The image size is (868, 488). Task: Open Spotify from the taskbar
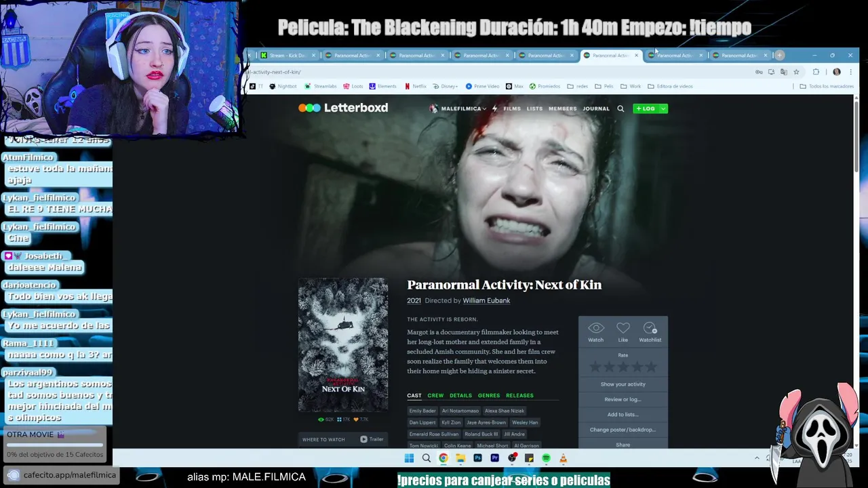point(546,458)
